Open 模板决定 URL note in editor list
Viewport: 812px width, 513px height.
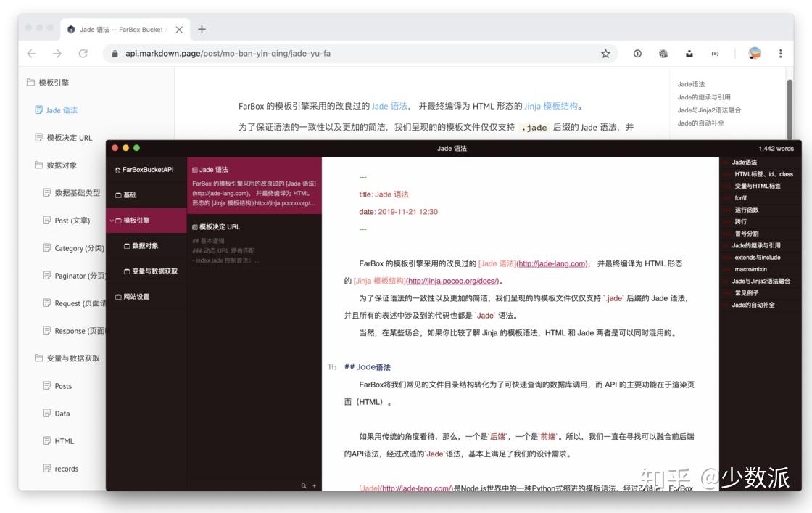click(x=254, y=242)
